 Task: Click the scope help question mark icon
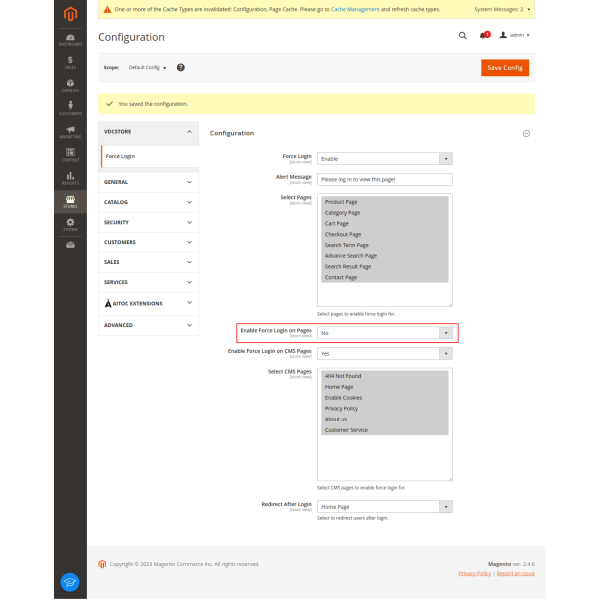(181, 67)
